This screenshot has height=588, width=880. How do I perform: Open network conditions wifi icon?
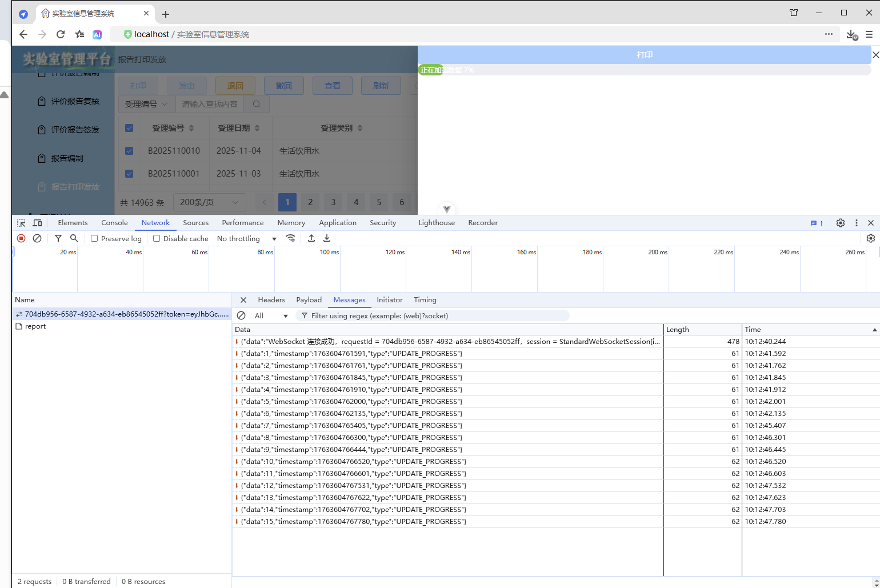pyautogui.click(x=291, y=238)
